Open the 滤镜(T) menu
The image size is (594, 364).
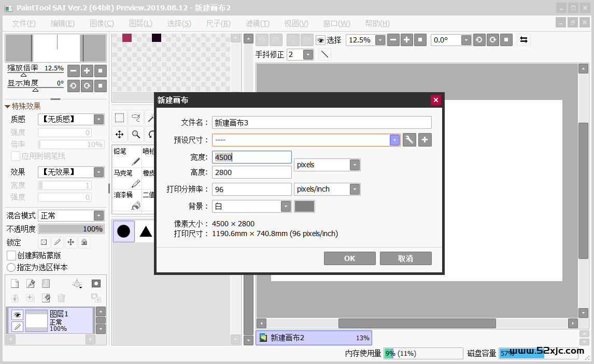tap(257, 23)
